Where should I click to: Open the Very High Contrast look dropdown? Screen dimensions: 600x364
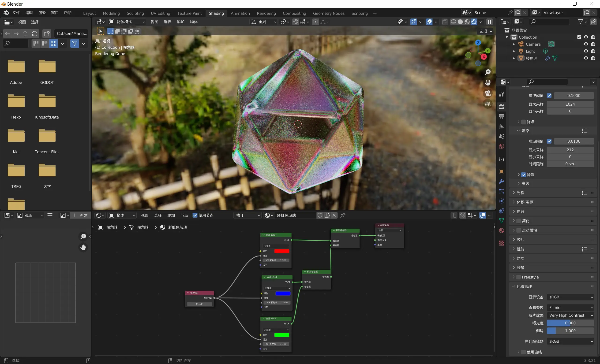570,315
